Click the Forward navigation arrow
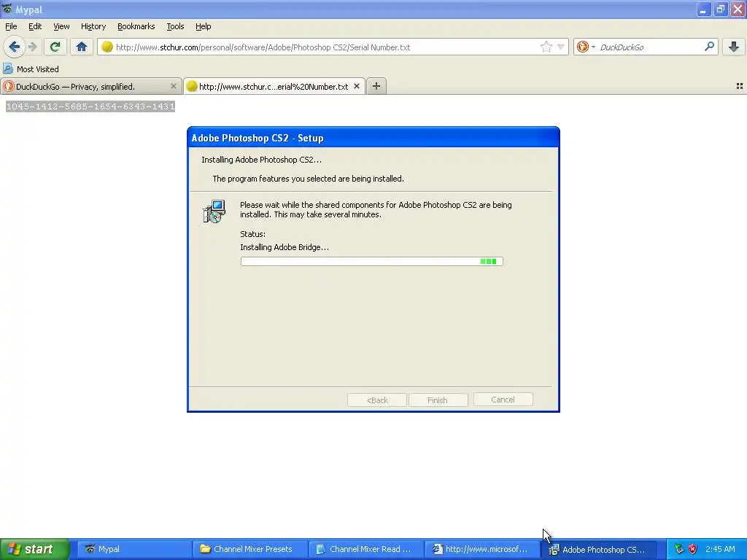Viewport: 747px width, 560px height. point(32,47)
